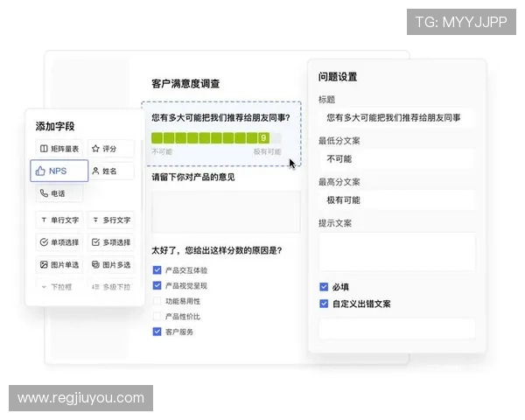
Task: Toggle the 产品交互体验 checkbox
Action: tap(157, 270)
